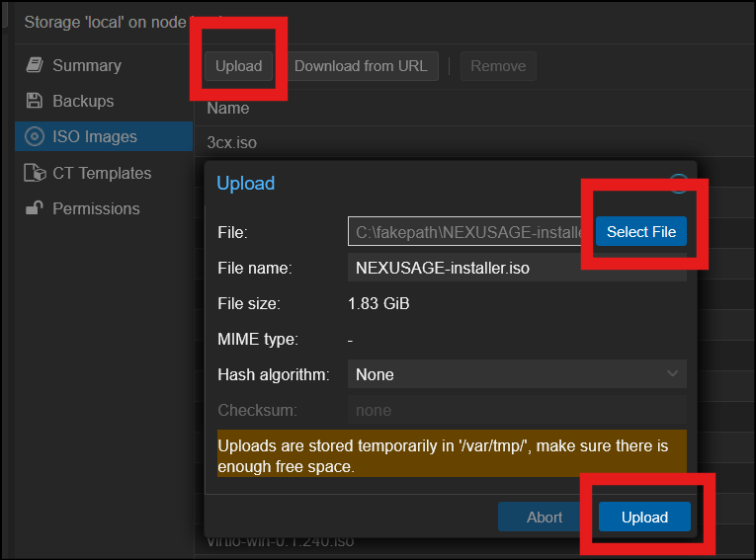Cancel the transfer with the Abort button
Image resolution: width=756 pixels, height=560 pixels.
tap(545, 517)
